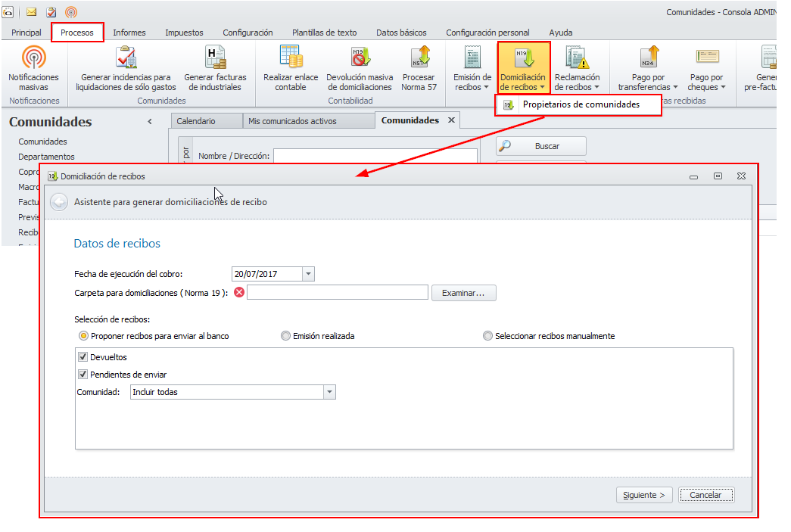The width and height of the screenshot is (791, 532).
Task: Click the icon of Propietarios de comunidades entry
Action: 509,105
